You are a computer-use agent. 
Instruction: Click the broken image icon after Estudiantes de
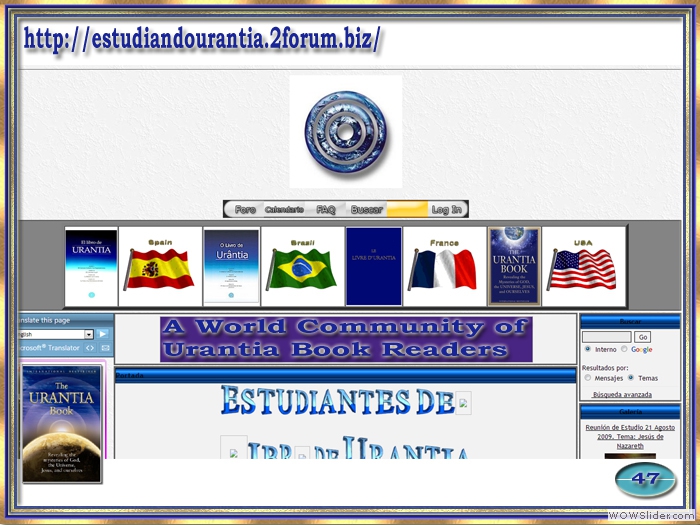463,403
